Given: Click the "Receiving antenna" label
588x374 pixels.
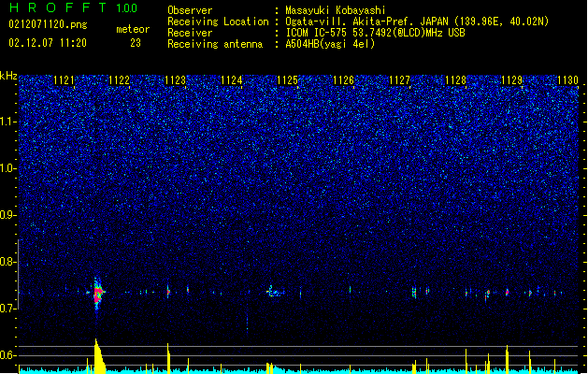Looking at the screenshot, I should [215, 44].
